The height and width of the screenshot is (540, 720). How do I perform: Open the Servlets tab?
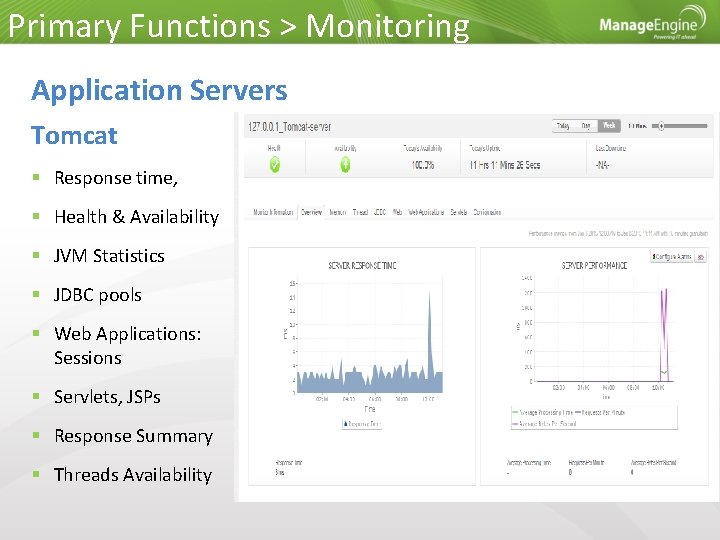tap(459, 212)
